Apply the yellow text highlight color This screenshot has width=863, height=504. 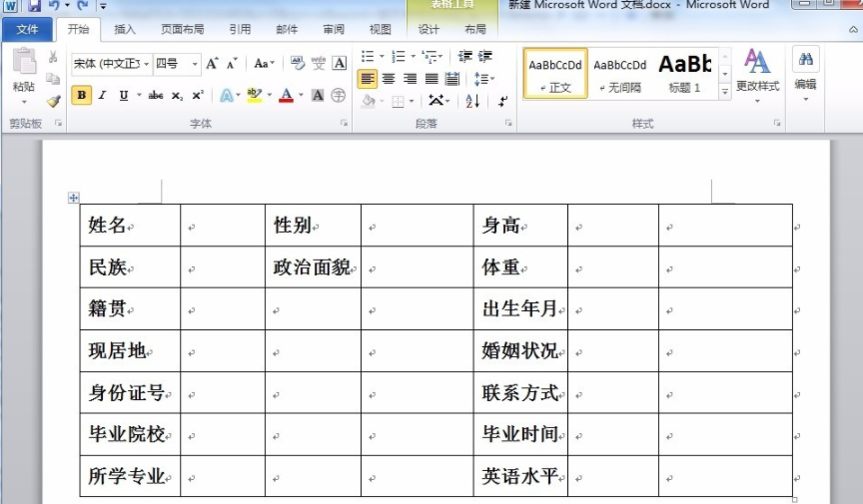pos(255,96)
